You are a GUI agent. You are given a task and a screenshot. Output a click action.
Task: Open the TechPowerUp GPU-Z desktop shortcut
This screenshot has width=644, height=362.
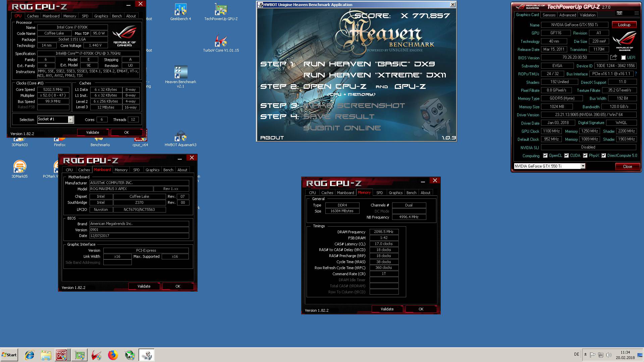(x=221, y=12)
